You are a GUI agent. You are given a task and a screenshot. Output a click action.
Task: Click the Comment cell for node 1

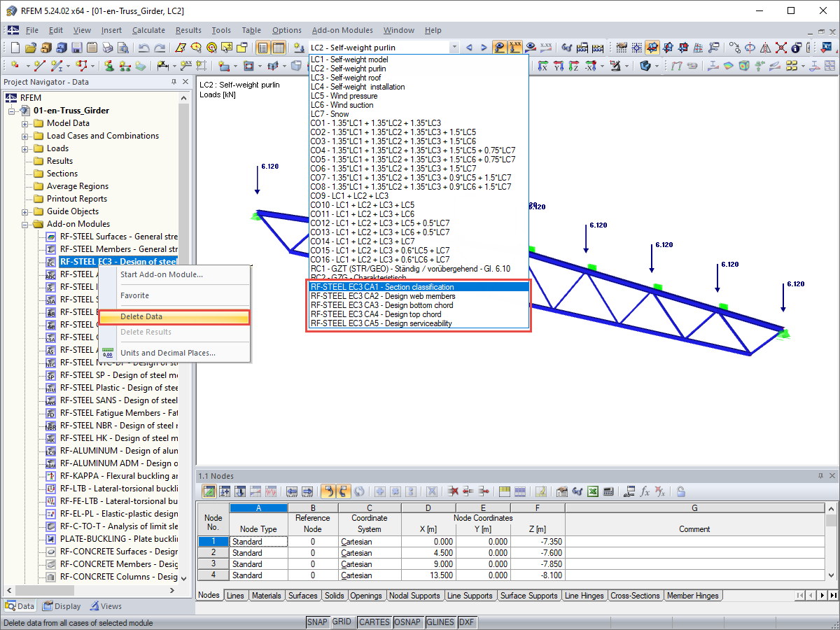point(694,541)
